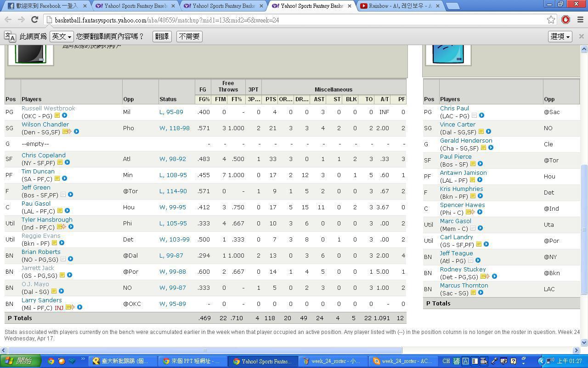
Task: Open the red AdBlock extension icon
Action: pyautogui.click(x=565, y=20)
